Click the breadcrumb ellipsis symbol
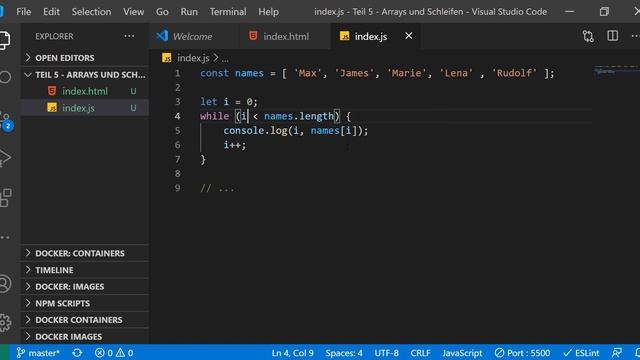Image resolution: width=640 pixels, height=360 pixels. pos(225,59)
